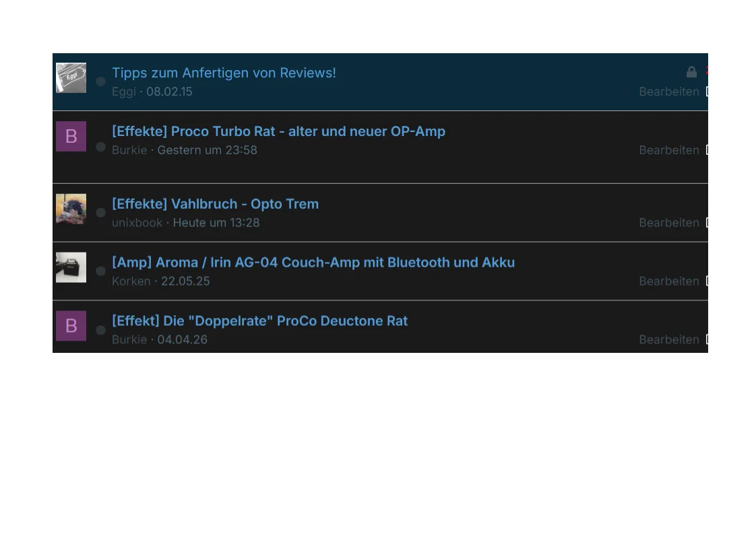The image size is (756, 534).
Task: Open Burkie's avatar beside the Turbo Rat thread
Action: coord(71,136)
